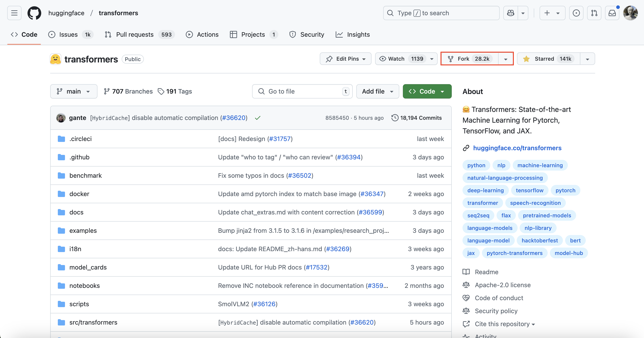Open the Copilot icon button

[x=510, y=13]
